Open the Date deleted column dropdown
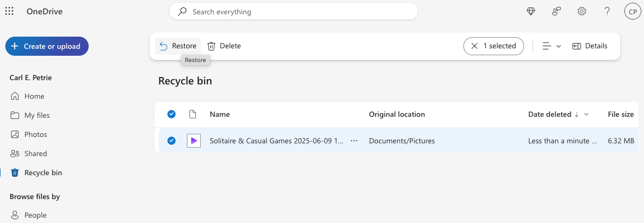The height and width of the screenshot is (223, 644). click(587, 114)
